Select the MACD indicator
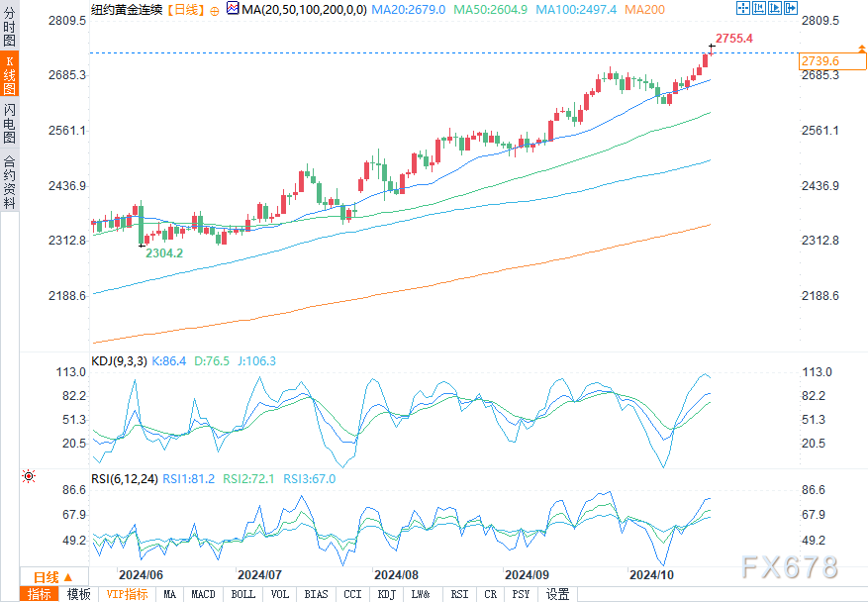 point(204,594)
